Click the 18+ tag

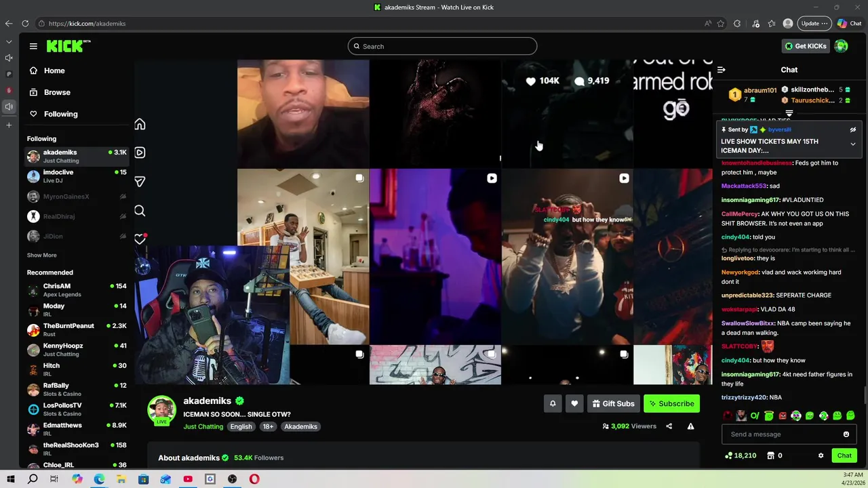pos(268,426)
